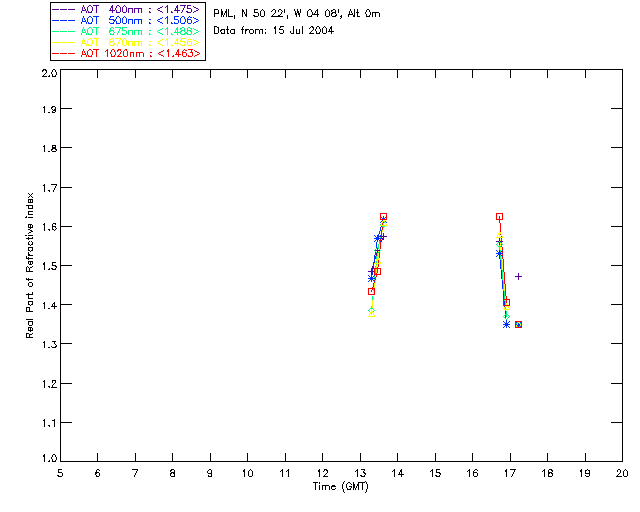Click the red square marker at 1.35 after 17 GMT
This screenshot has width=640, height=512.
518,325
